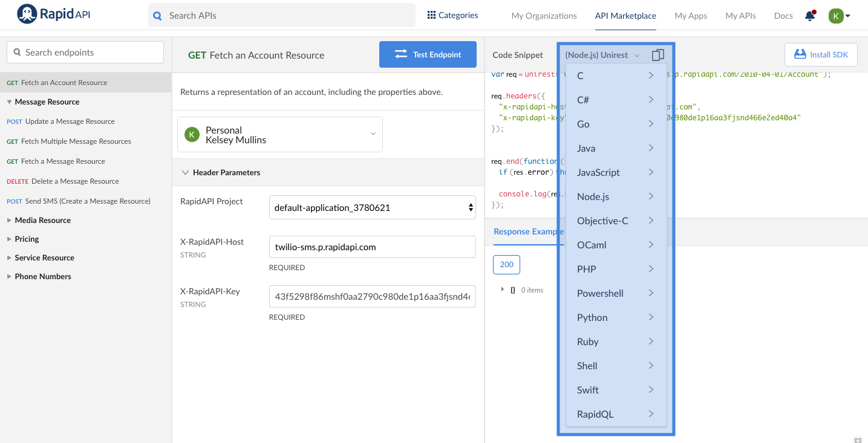This screenshot has height=443, width=868.
Task: Choose C# in language menu
Action: click(x=616, y=100)
